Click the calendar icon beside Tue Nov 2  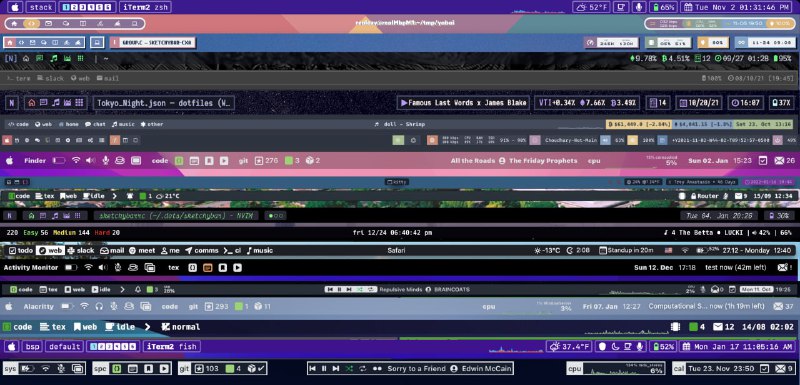[687, 7]
